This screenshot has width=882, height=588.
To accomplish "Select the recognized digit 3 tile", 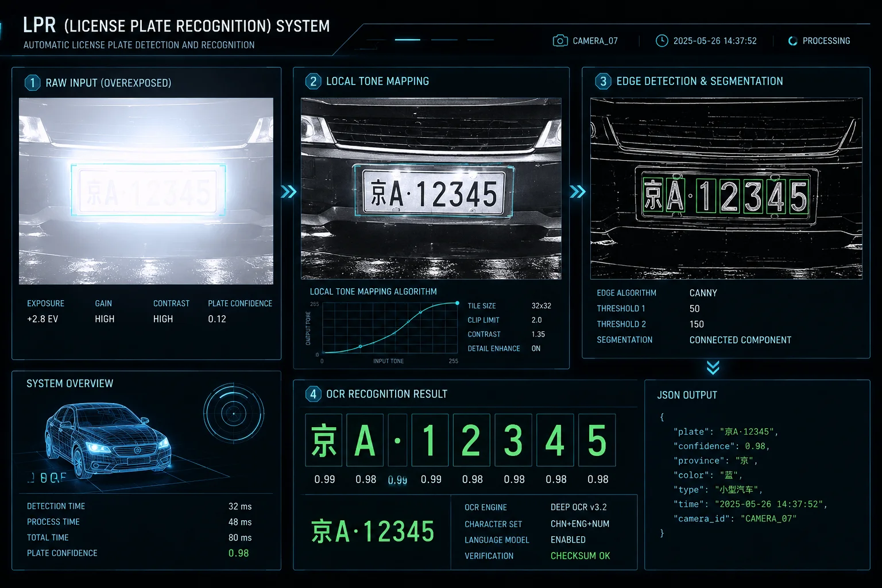I will point(513,440).
